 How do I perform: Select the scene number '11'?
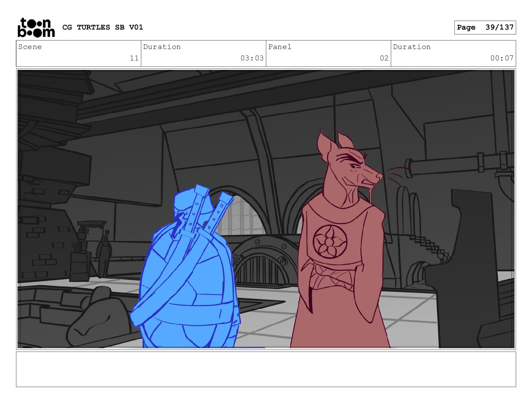pos(134,58)
